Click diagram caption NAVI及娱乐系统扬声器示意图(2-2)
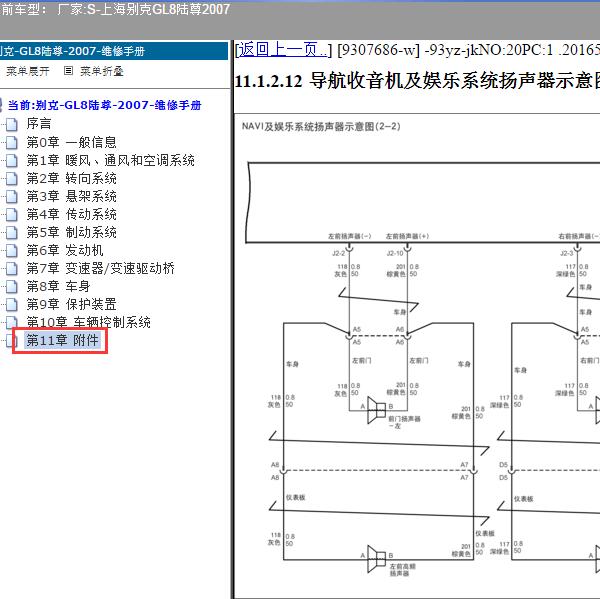The width and height of the screenshot is (600, 599). [321, 126]
